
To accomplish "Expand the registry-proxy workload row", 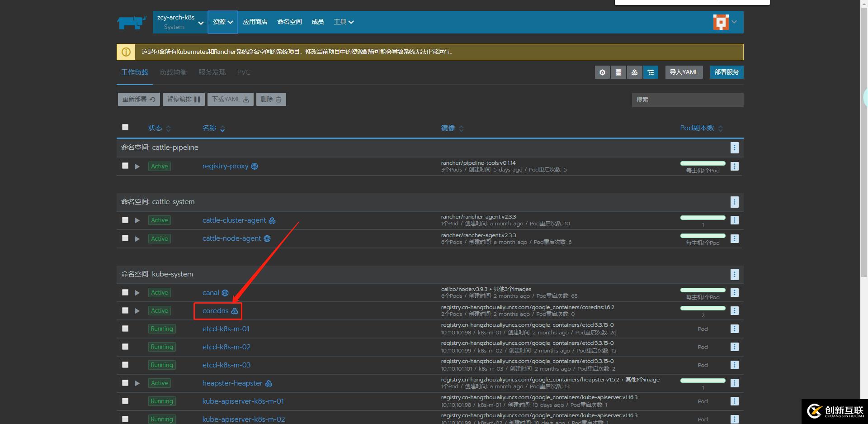I will point(137,167).
